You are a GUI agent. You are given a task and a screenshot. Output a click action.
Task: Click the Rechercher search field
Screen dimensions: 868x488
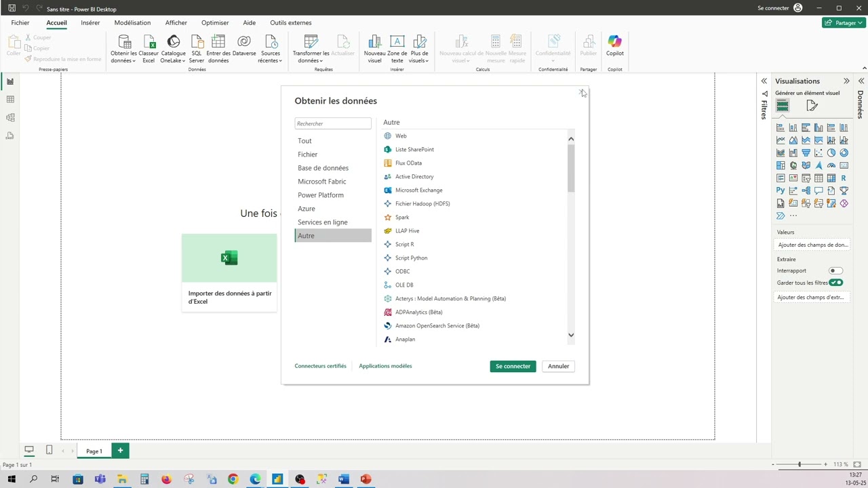pos(333,123)
